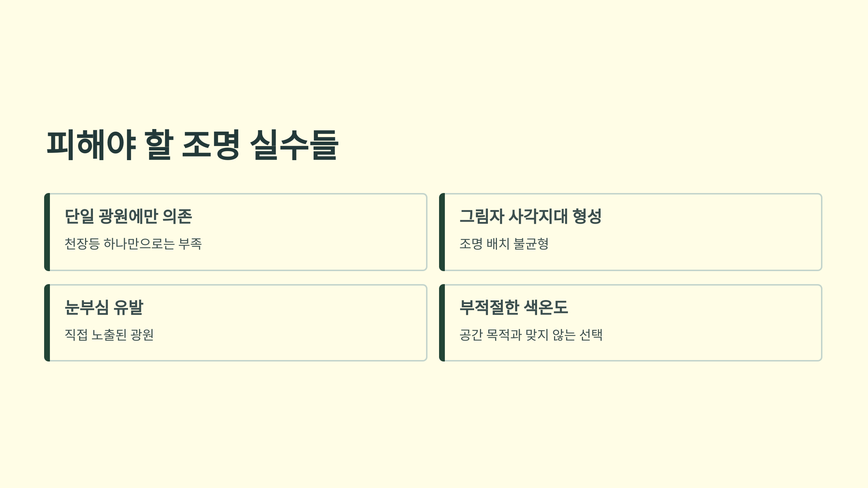Click the word 조명 in the title

coord(211,145)
